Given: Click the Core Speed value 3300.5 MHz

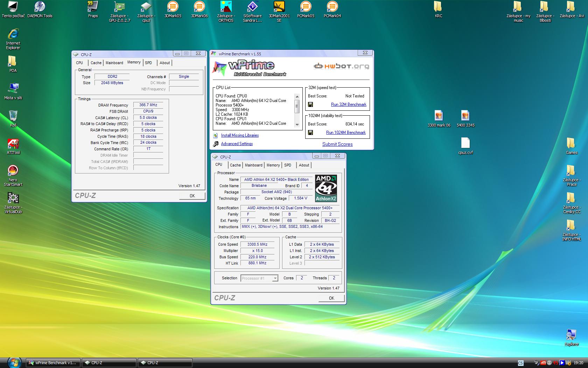Looking at the screenshot, I should click(257, 244).
